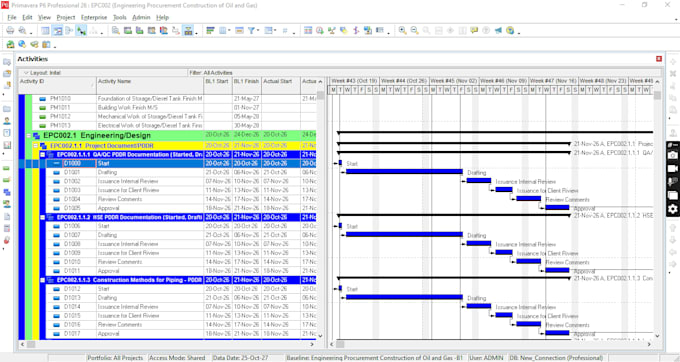Screen dimensions: 680x362
Task: Click the camera icon on recorder panel
Action: tap(673, 155)
